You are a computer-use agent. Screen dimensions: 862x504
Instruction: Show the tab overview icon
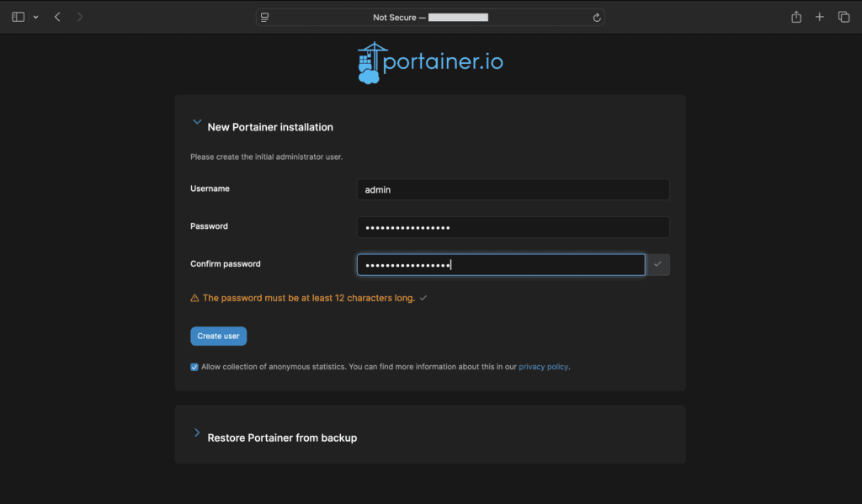click(843, 17)
